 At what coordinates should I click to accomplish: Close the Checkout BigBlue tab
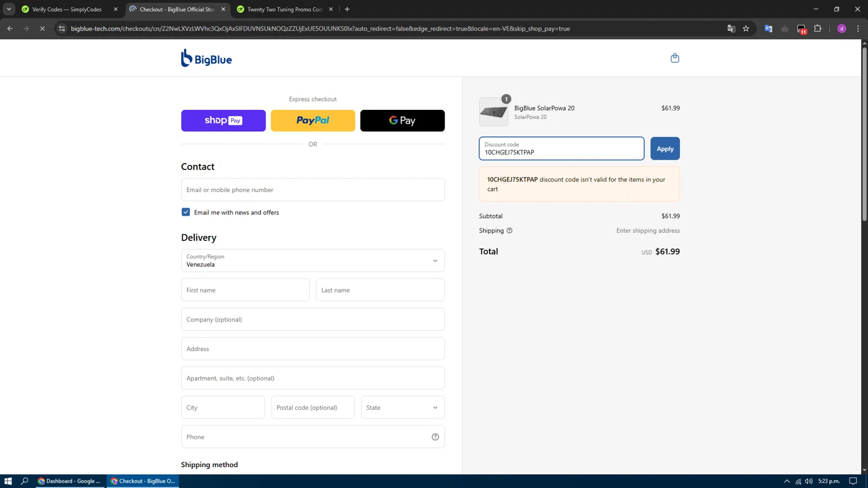click(x=223, y=9)
